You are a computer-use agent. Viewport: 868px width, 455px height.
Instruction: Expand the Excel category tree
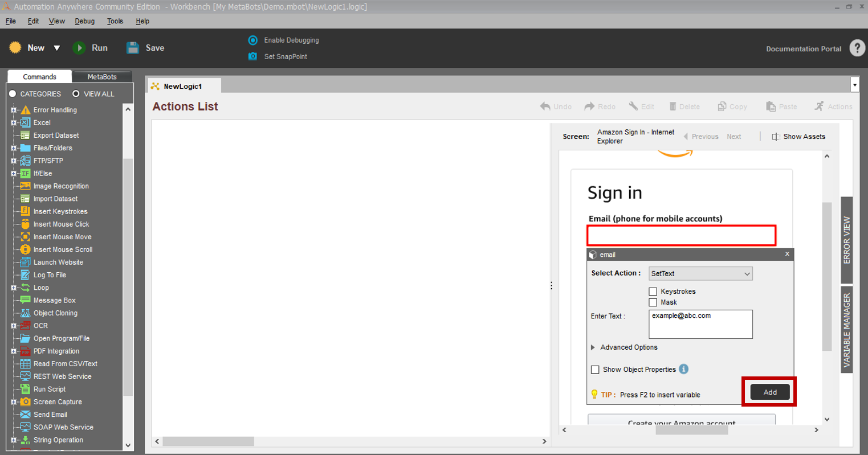tap(13, 122)
